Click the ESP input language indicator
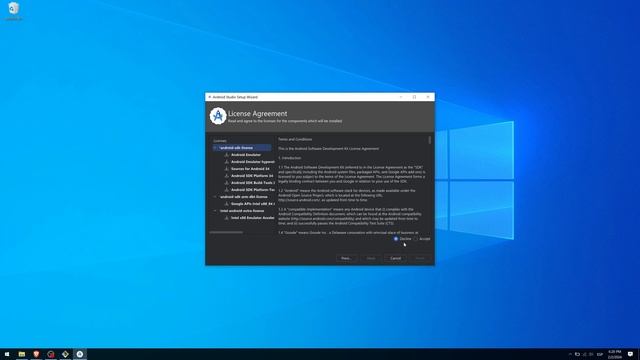 (x=600, y=354)
